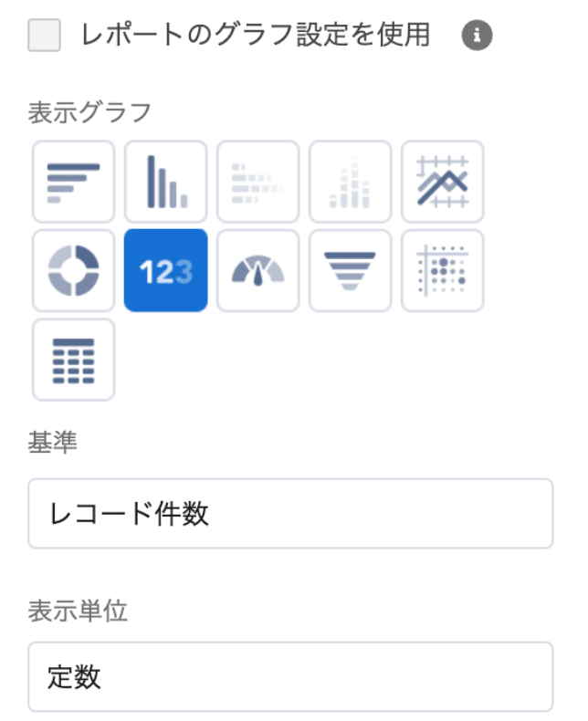This screenshot has height=721, width=588.
Task: Click the 123 metric chart icon
Action: click(x=165, y=271)
